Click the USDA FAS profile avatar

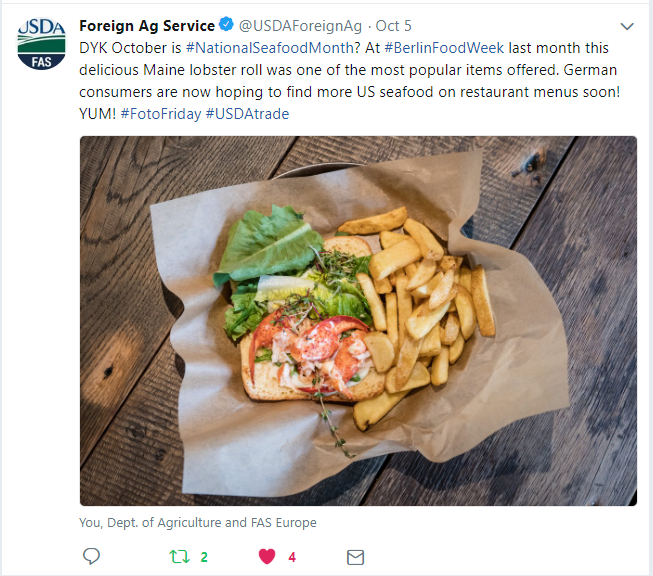[x=41, y=43]
